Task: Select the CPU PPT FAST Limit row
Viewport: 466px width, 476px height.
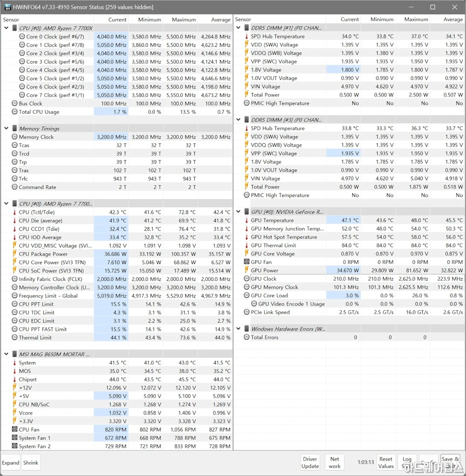Action: pos(117,329)
